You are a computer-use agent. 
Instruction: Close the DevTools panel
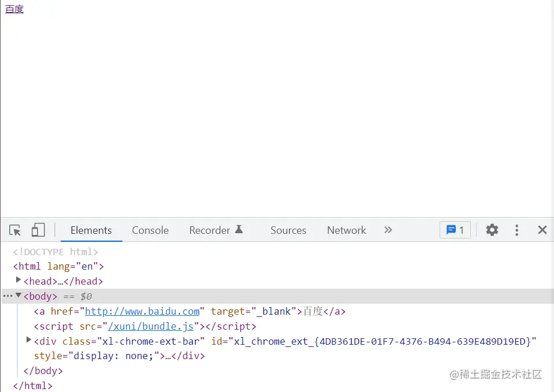pos(542,230)
